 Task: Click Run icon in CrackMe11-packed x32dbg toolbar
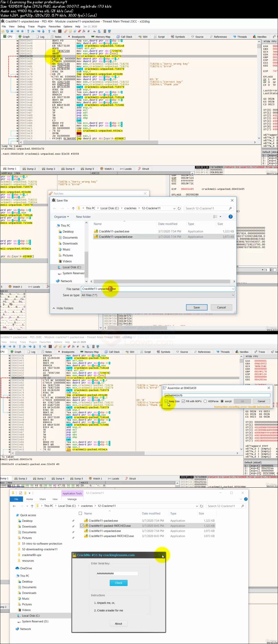(10, 346)
